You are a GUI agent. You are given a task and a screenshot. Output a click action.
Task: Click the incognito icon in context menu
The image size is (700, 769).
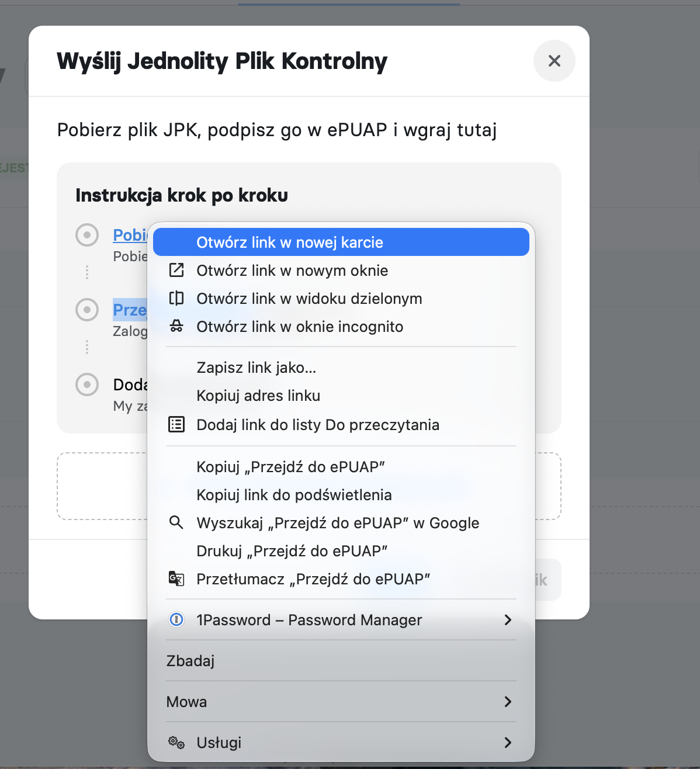coord(176,326)
